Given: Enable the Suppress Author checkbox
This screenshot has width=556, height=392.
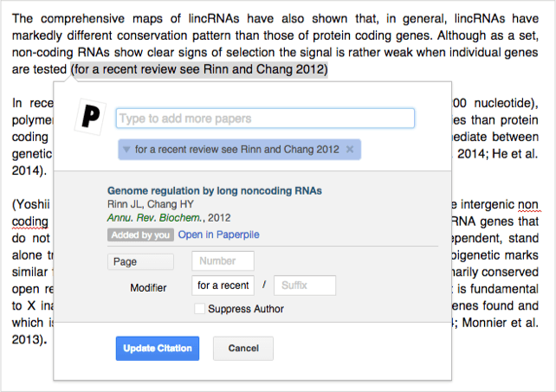Looking at the screenshot, I should (x=200, y=309).
